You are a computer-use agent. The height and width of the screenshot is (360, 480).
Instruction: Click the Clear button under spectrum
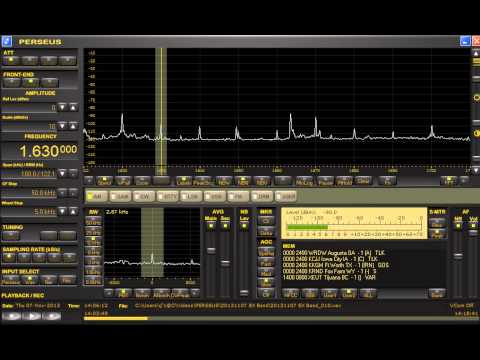[x=363, y=181]
